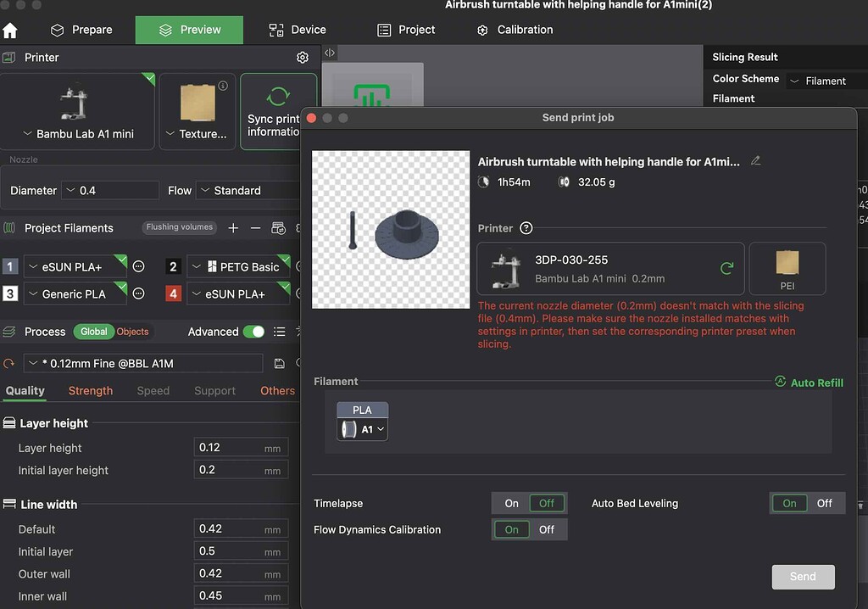Turn Auto Bed Leveling Off
This screenshot has height=609, width=868.
pos(825,503)
